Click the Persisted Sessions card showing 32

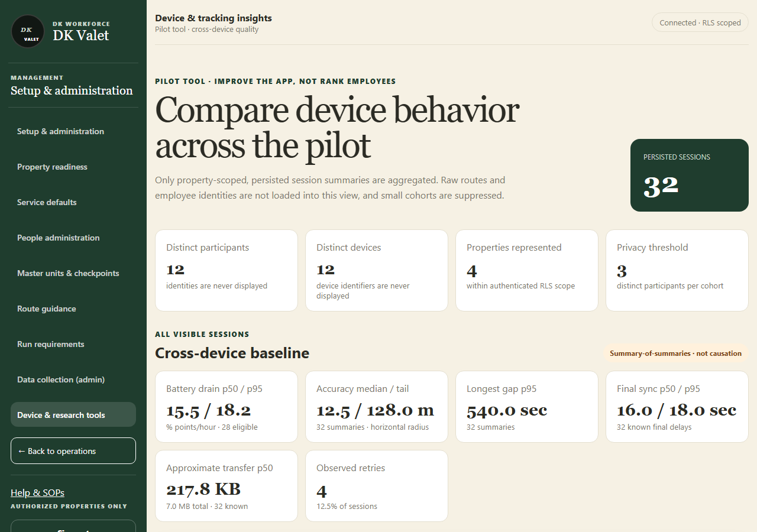(690, 175)
